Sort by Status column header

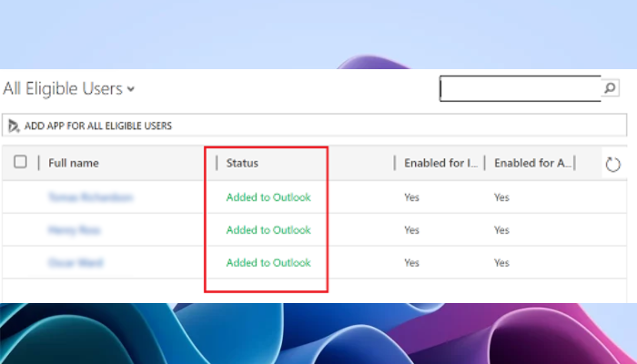[242, 163]
